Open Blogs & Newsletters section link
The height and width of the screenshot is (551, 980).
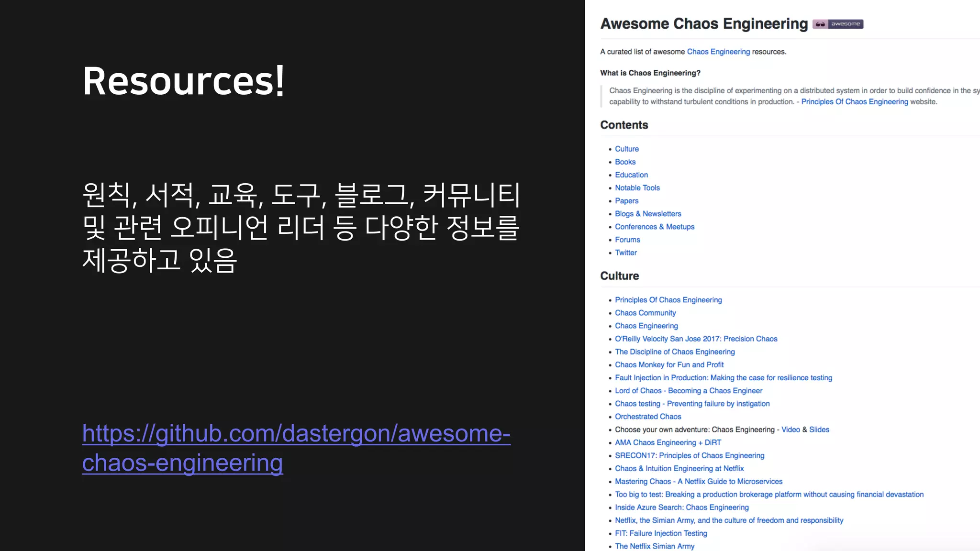coord(648,214)
